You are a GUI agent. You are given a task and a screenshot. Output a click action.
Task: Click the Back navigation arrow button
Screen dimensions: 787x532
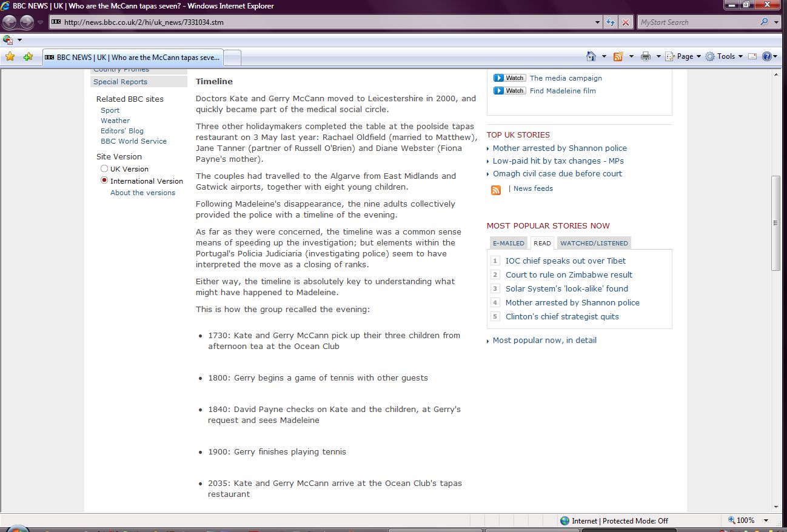pyautogui.click(x=10, y=22)
